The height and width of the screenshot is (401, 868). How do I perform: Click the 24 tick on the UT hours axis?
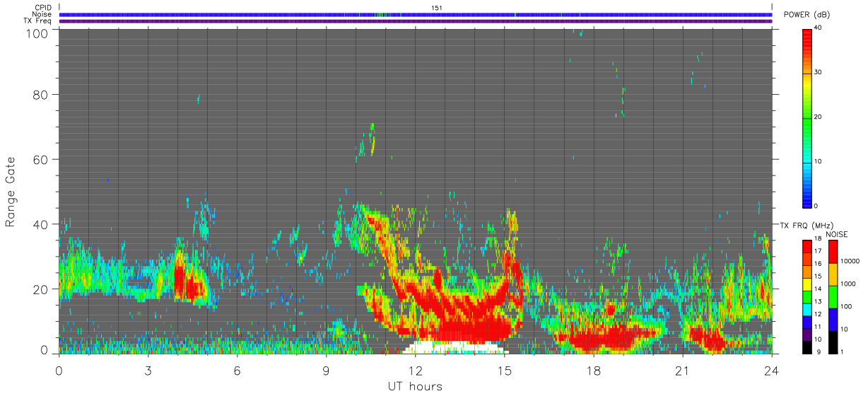pyautogui.click(x=772, y=371)
